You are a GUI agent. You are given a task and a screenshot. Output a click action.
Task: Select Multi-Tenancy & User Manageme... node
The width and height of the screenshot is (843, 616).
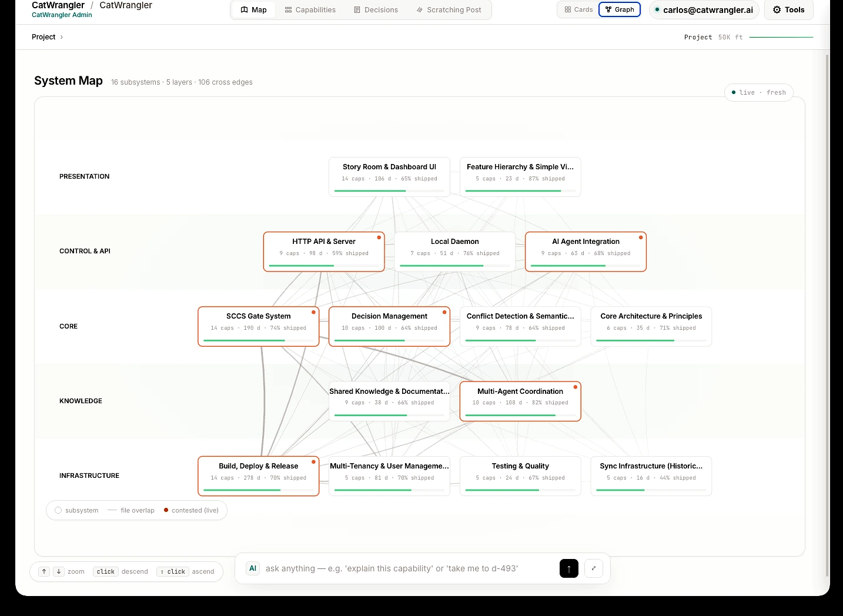click(389, 476)
